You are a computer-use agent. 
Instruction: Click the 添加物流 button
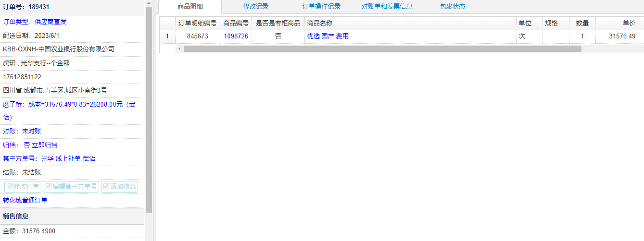119,187
